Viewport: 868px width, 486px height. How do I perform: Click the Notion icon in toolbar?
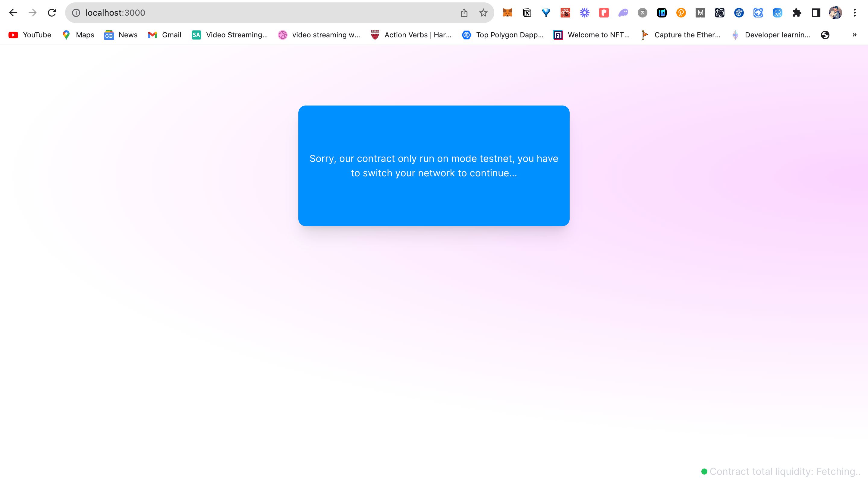(x=527, y=13)
